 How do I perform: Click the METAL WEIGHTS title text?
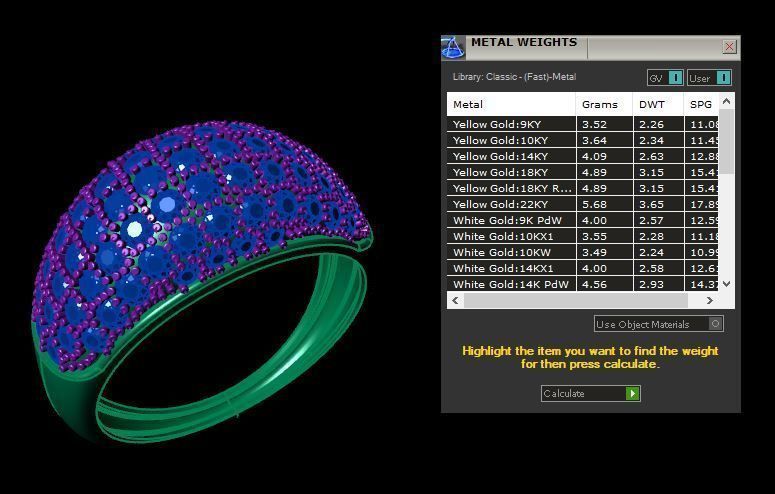pyautogui.click(x=524, y=43)
